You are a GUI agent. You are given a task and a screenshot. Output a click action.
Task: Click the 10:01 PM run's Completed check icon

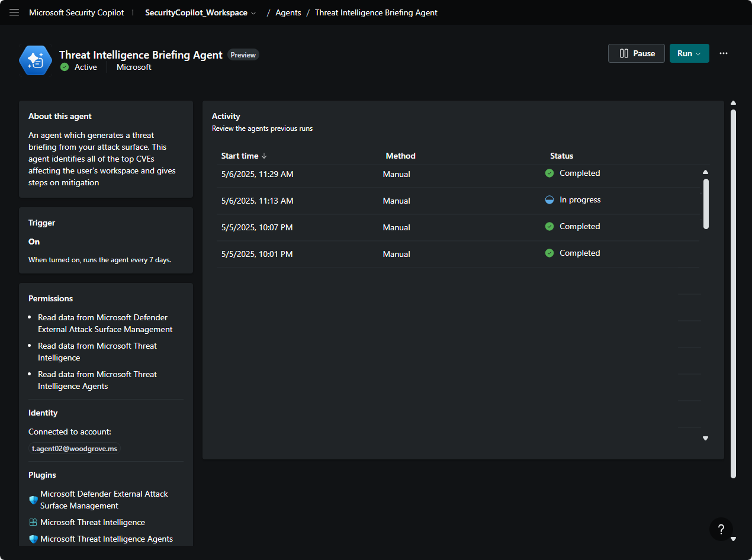coord(549,253)
